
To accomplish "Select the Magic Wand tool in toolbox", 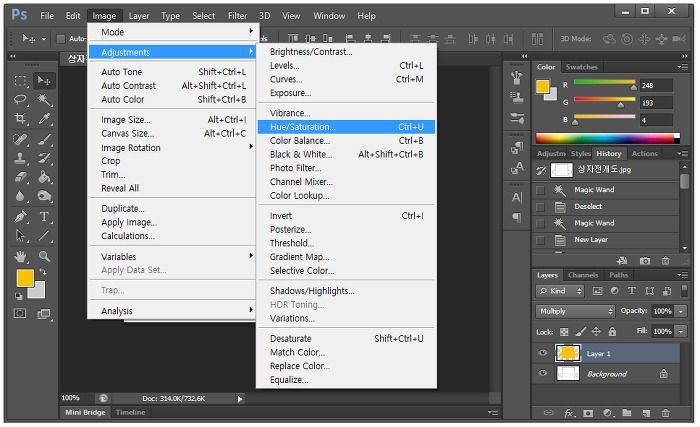I will (44, 100).
